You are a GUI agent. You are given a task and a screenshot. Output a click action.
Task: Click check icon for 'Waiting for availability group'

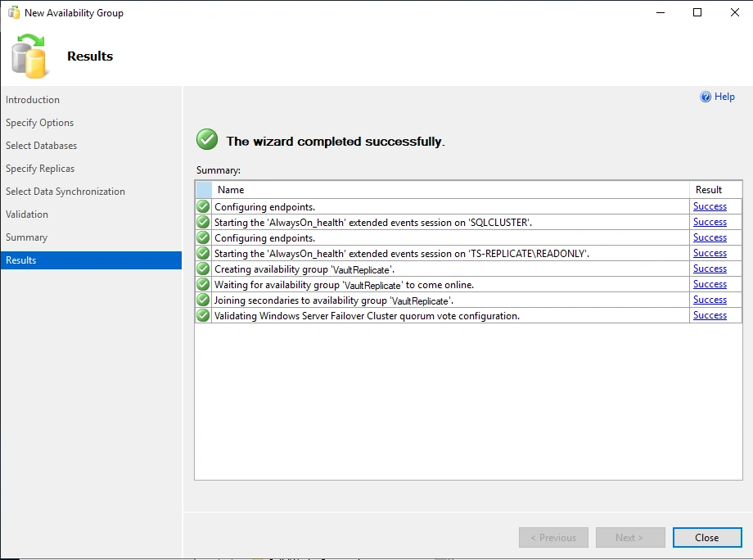click(x=203, y=284)
